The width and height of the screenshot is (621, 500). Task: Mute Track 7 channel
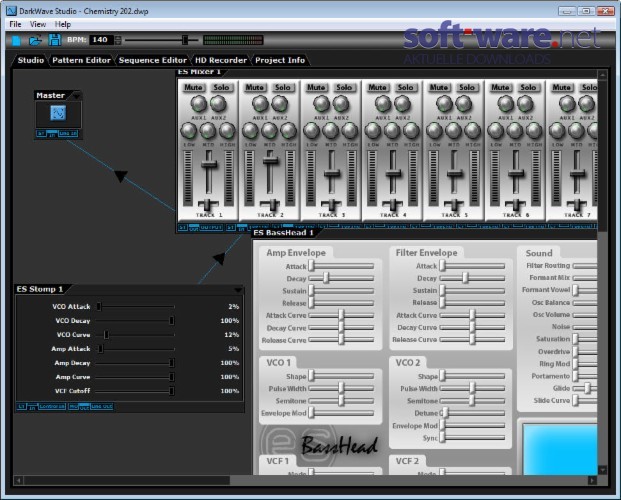pos(562,87)
